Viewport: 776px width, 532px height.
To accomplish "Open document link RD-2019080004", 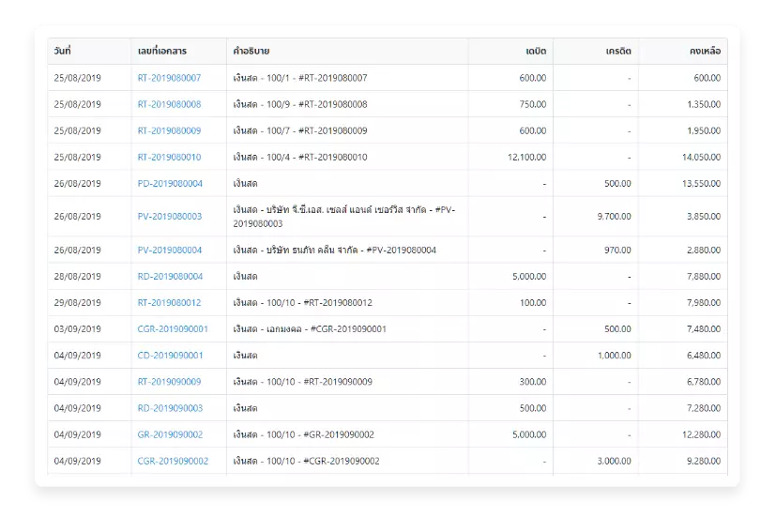I will click(170, 276).
